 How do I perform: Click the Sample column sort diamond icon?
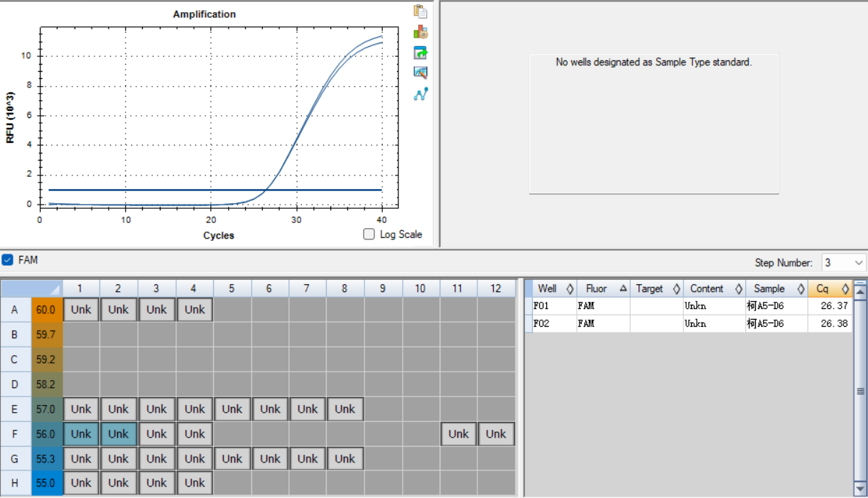801,289
